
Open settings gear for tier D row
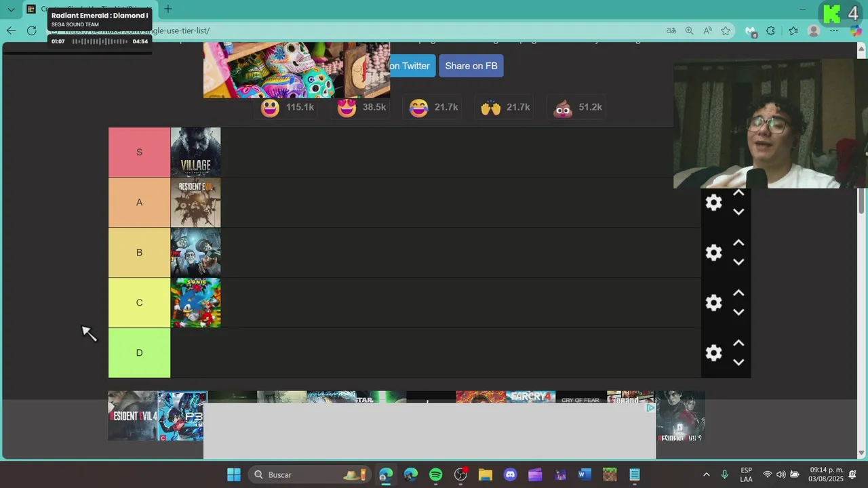(x=713, y=353)
